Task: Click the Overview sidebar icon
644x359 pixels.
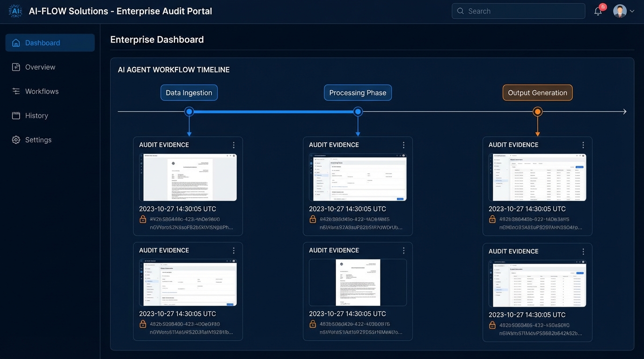Action: [x=16, y=67]
